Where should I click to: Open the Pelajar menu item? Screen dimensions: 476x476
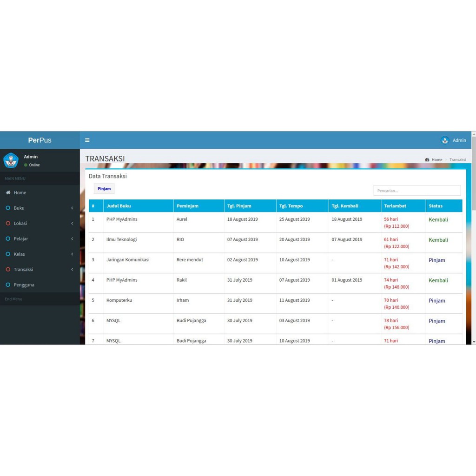(40, 238)
